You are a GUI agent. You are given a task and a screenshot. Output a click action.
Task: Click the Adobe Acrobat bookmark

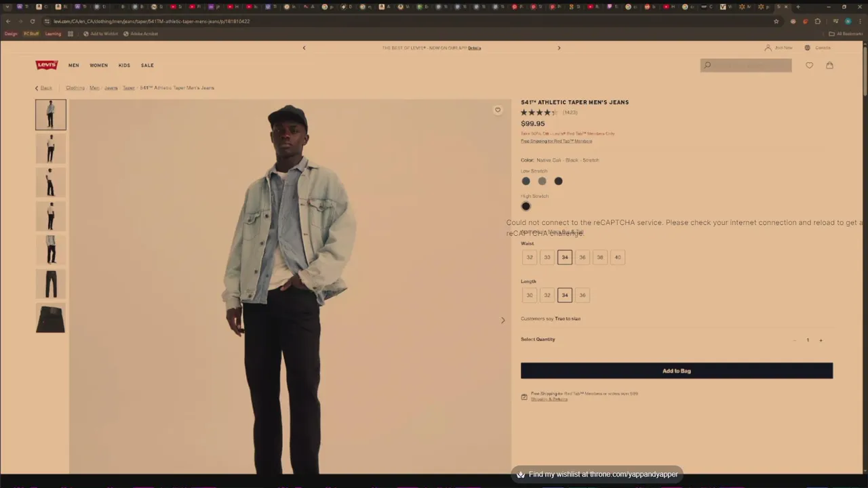[140, 34]
